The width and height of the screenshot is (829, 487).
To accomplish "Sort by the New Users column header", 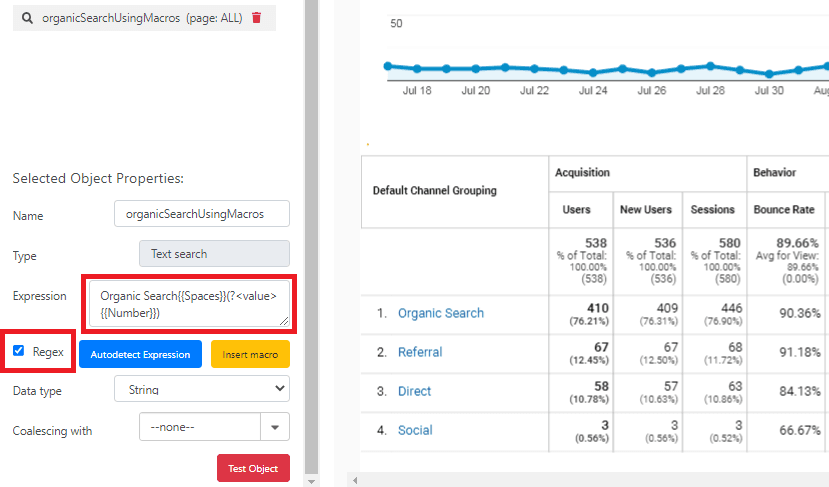I will [x=645, y=210].
